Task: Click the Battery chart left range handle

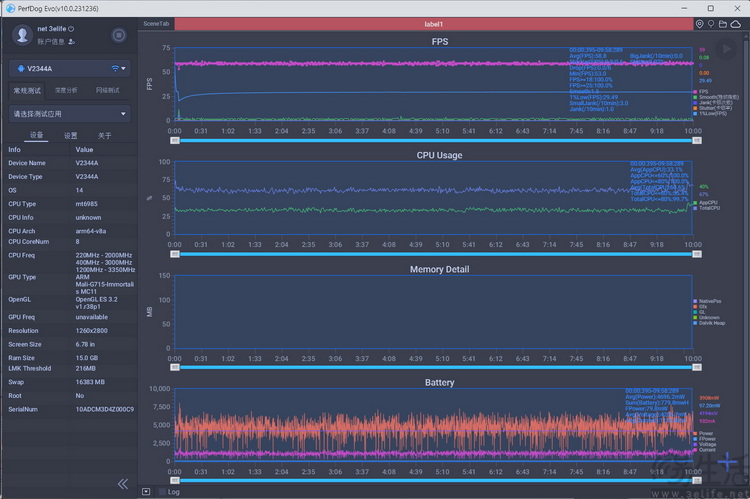Action: [175, 480]
